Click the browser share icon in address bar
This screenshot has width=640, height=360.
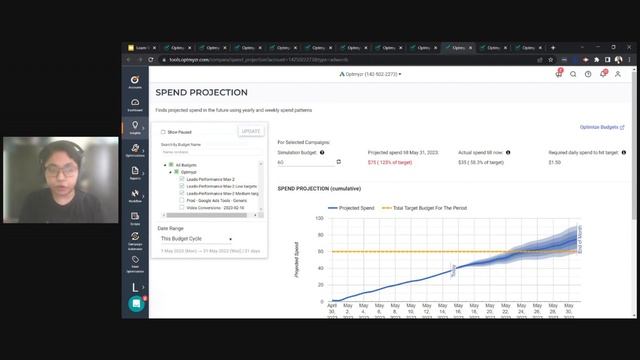540,60
